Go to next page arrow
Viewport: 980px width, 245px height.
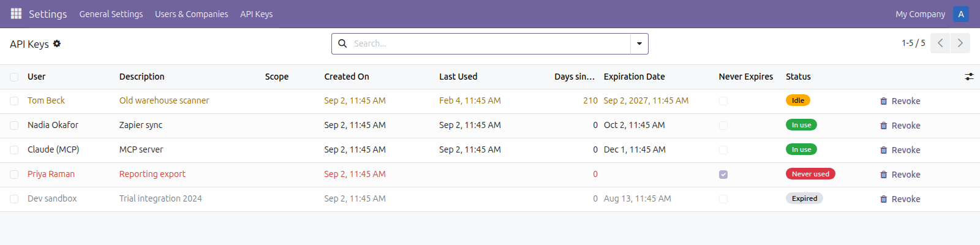tap(960, 43)
